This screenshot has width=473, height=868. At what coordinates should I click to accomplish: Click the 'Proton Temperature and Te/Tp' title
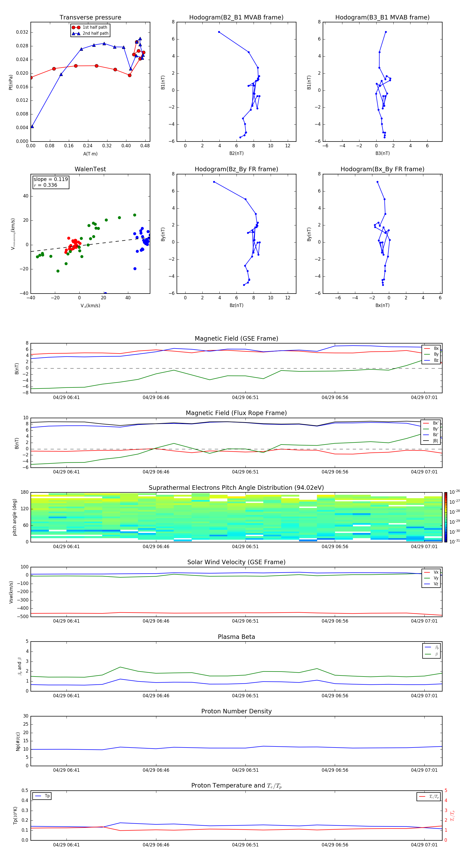pos(236,786)
